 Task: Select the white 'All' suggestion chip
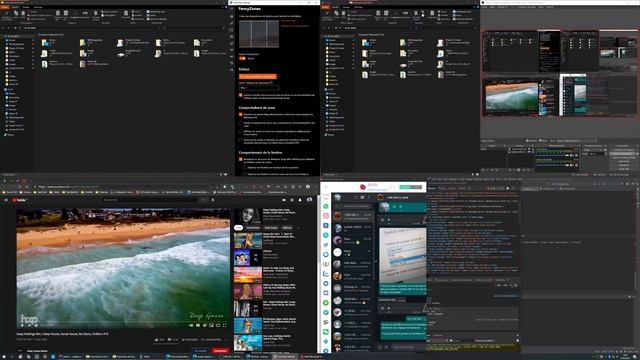pyautogui.click(x=238, y=227)
